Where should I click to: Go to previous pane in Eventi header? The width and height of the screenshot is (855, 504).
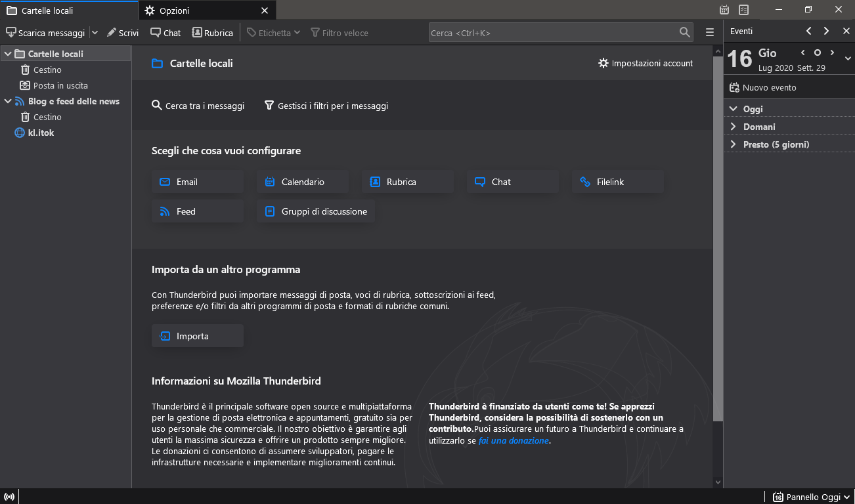tap(808, 31)
